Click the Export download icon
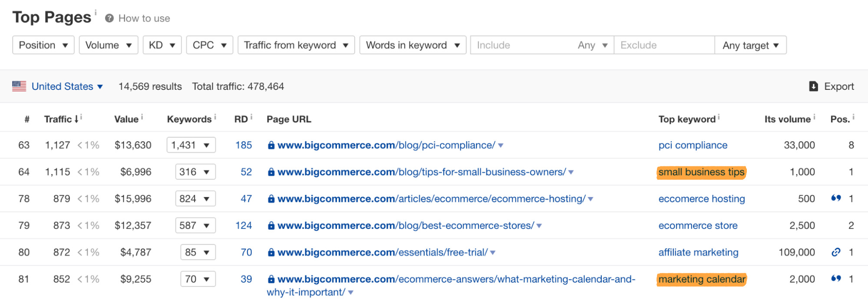The width and height of the screenshot is (868, 303). (813, 86)
